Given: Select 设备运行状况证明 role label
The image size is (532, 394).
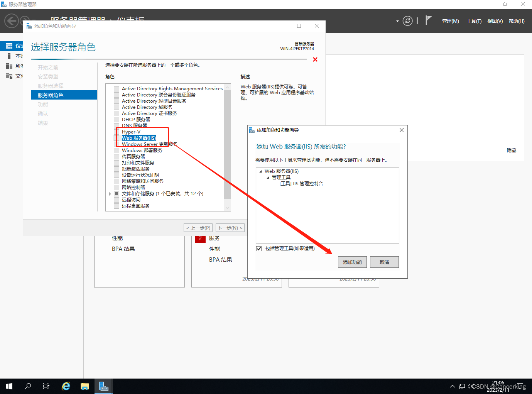Looking at the screenshot, I should coord(140,175).
